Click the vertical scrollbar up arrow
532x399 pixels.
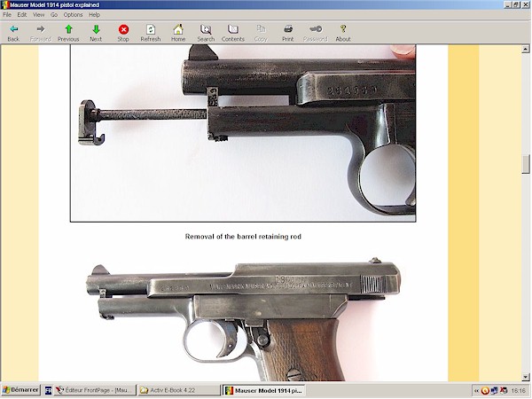point(526,49)
